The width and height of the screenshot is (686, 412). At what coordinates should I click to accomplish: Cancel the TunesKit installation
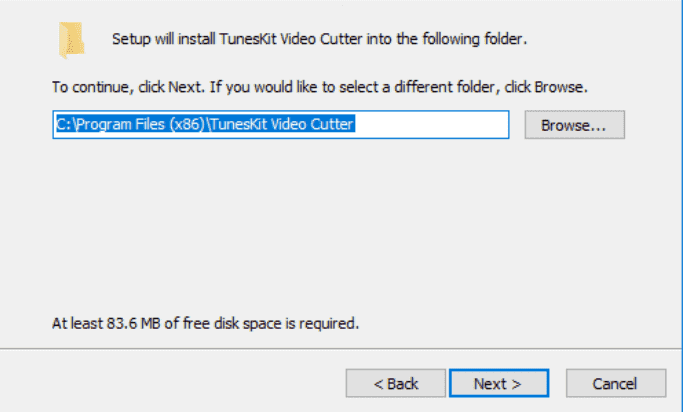(616, 384)
